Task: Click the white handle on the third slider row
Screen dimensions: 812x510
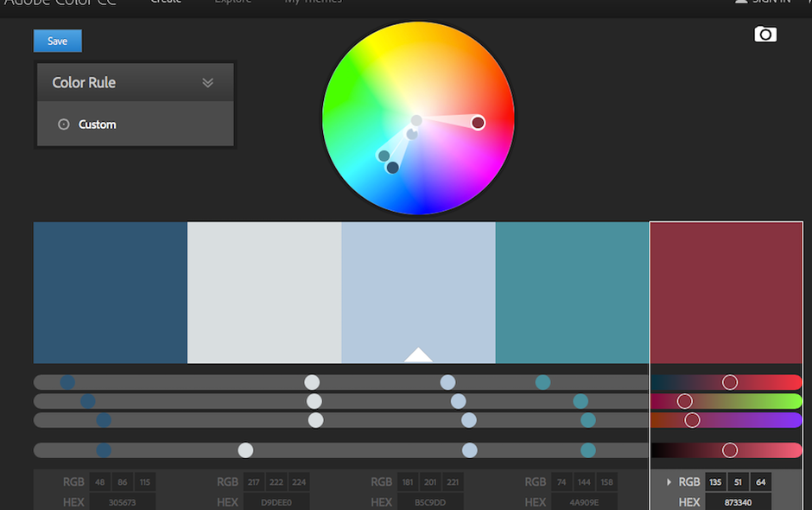Action: coord(316,420)
